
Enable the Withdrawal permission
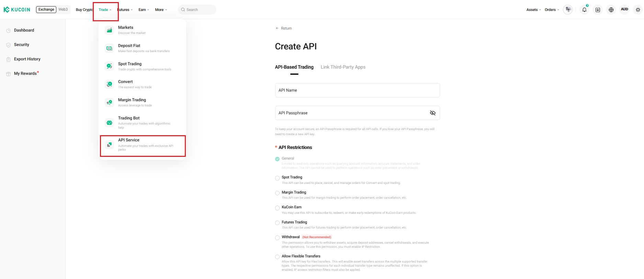[277, 238]
